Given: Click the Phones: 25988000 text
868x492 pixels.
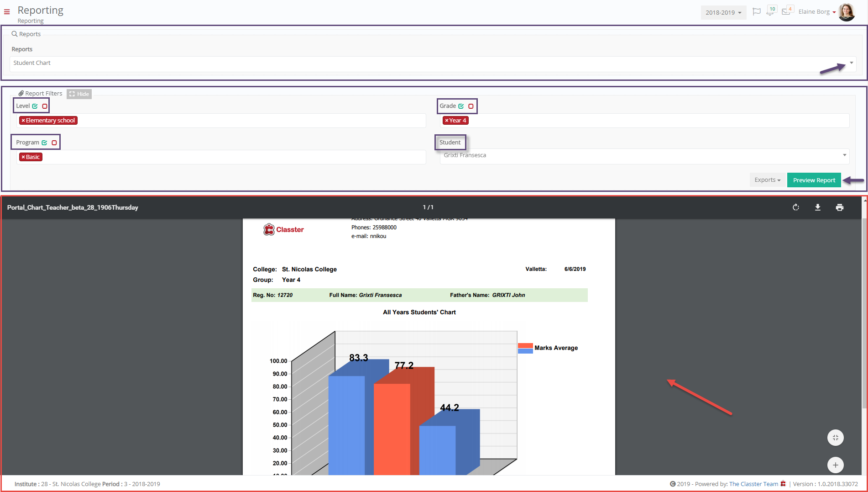Looking at the screenshot, I should click(374, 227).
